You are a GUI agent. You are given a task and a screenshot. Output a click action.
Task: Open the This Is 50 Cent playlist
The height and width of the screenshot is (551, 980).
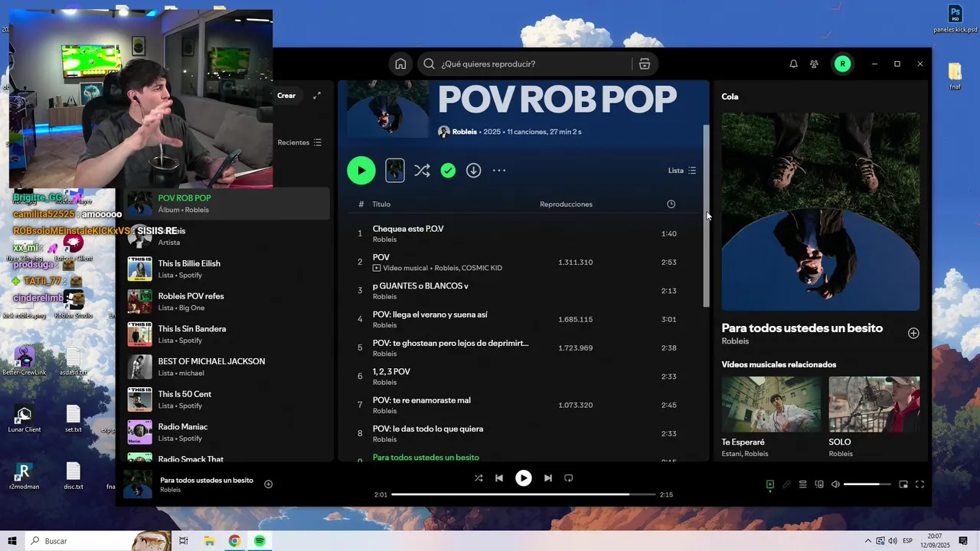[227, 399]
